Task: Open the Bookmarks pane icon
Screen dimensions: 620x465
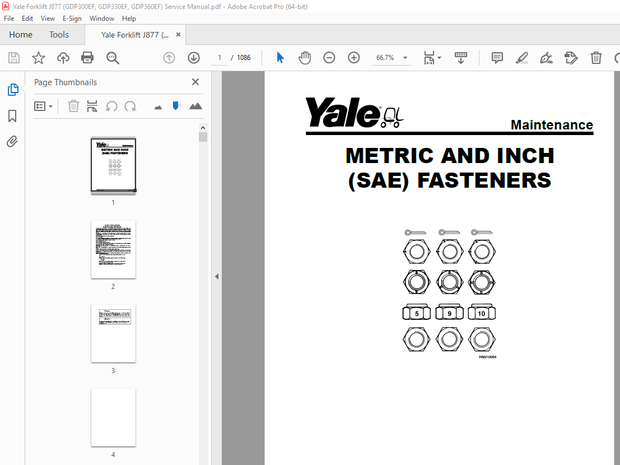Action: click(x=12, y=116)
